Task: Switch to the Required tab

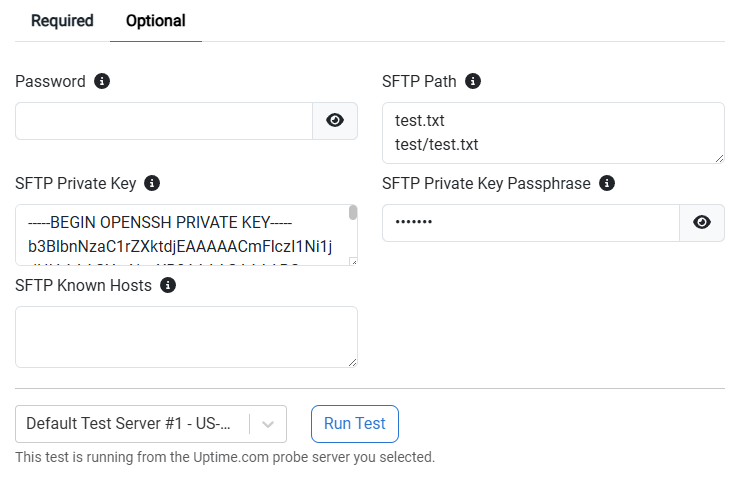Action: click(62, 21)
